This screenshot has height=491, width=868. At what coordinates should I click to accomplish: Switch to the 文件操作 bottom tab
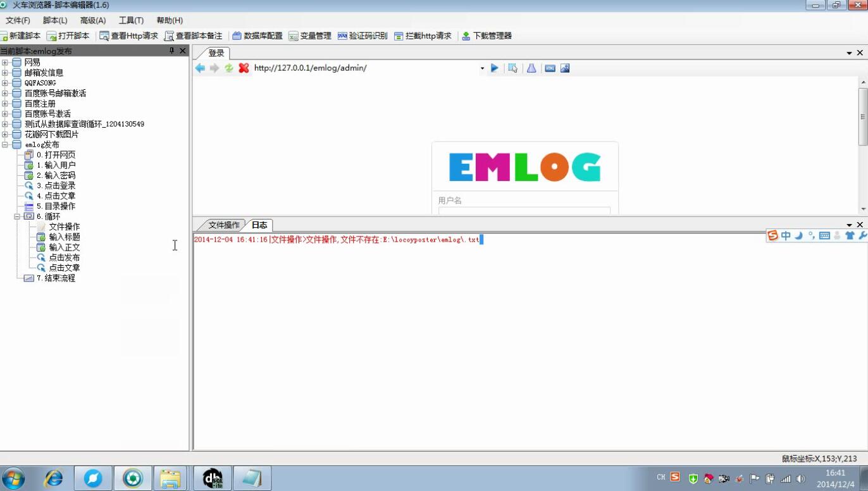point(224,225)
